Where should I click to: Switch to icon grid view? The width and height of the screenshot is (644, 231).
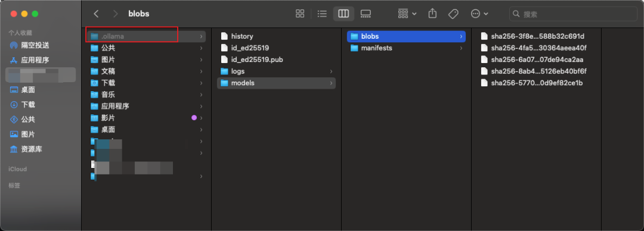click(x=300, y=14)
